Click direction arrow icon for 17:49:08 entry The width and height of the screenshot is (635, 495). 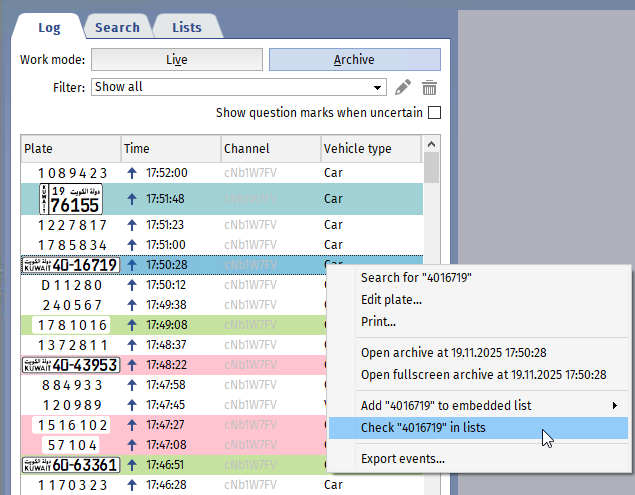[132, 325]
